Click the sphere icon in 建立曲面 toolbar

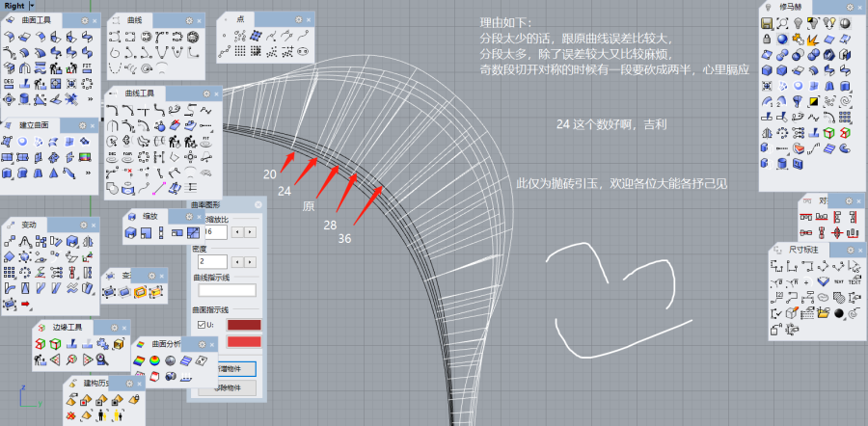[x=24, y=143]
